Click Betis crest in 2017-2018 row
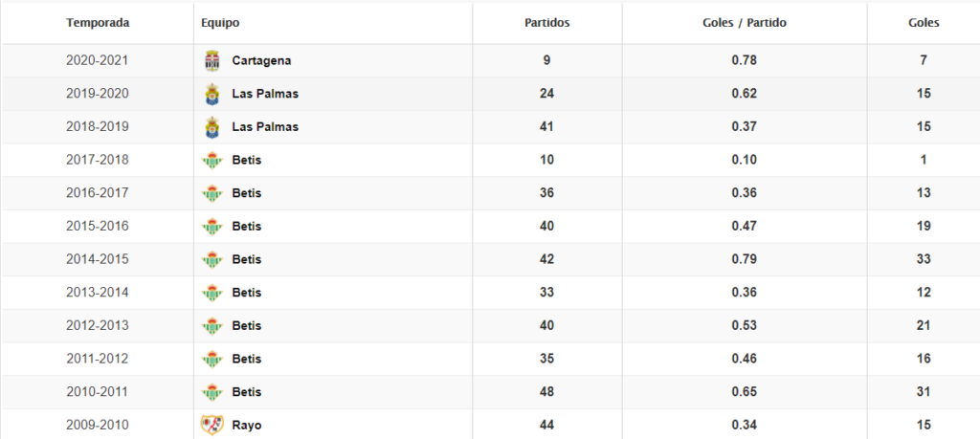Image resolution: width=980 pixels, height=439 pixels. click(212, 161)
